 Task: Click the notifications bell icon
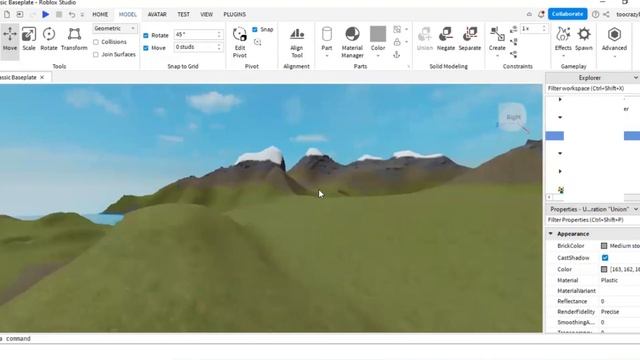541,14
